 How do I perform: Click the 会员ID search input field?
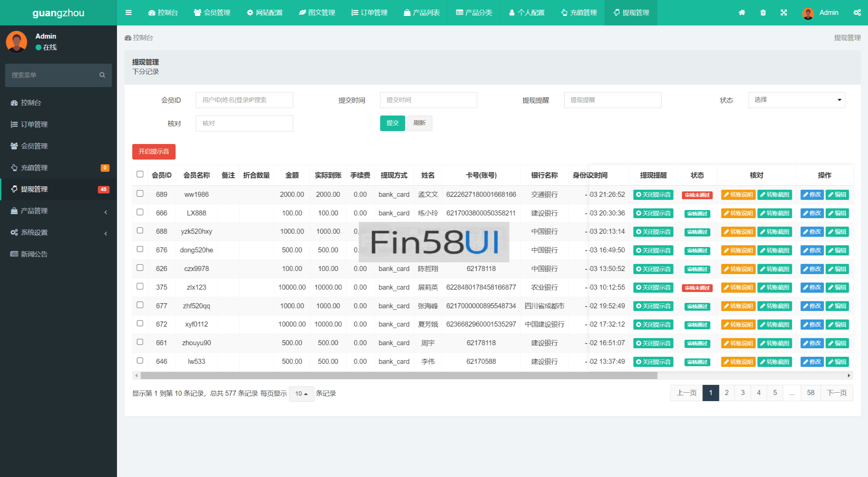tap(244, 100)
